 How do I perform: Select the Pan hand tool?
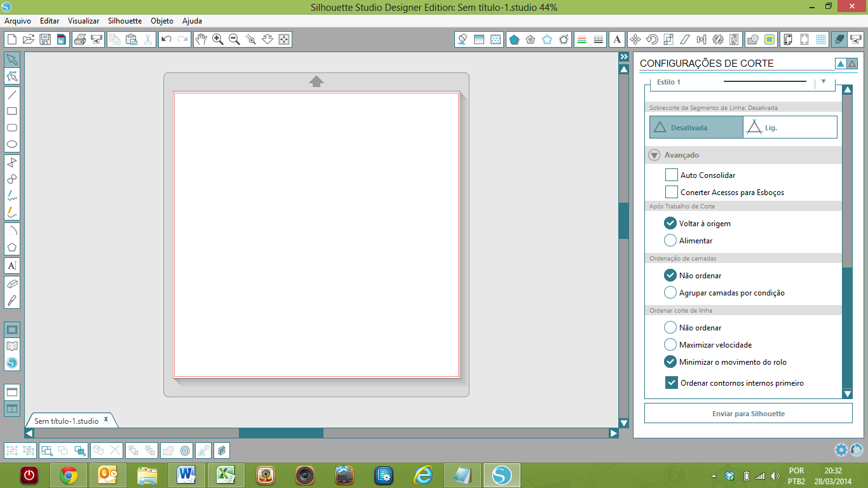201,39
